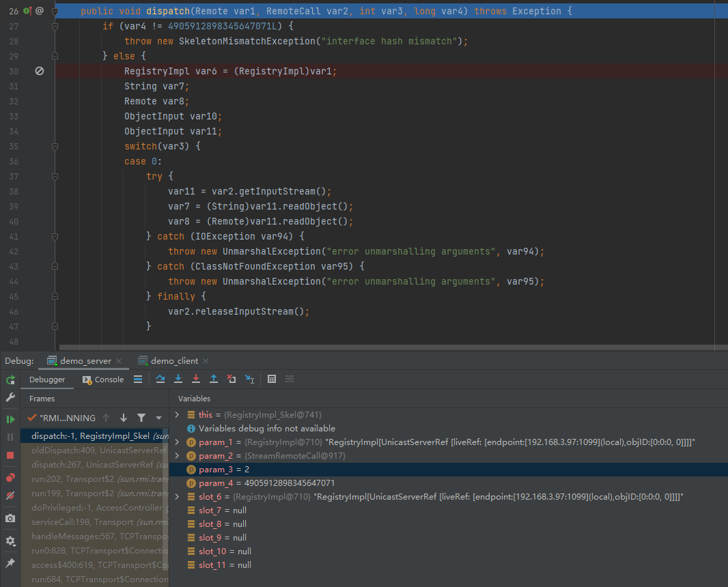Expand the param_1 variable node
728x587 pixels.
coord(177,442)
